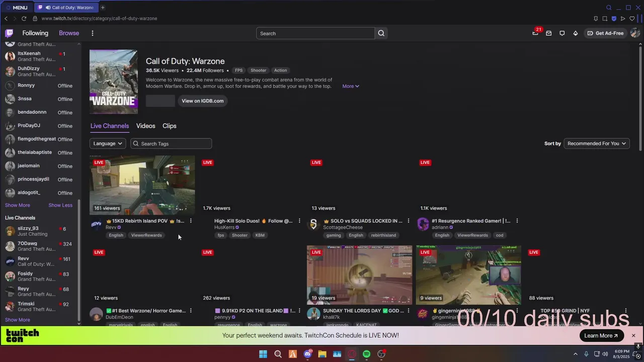Image resolution: width=644 pixels, height=362 pixels.
Task: Open options dots on ScottageCheese stream card
Action: click(408, 221)
